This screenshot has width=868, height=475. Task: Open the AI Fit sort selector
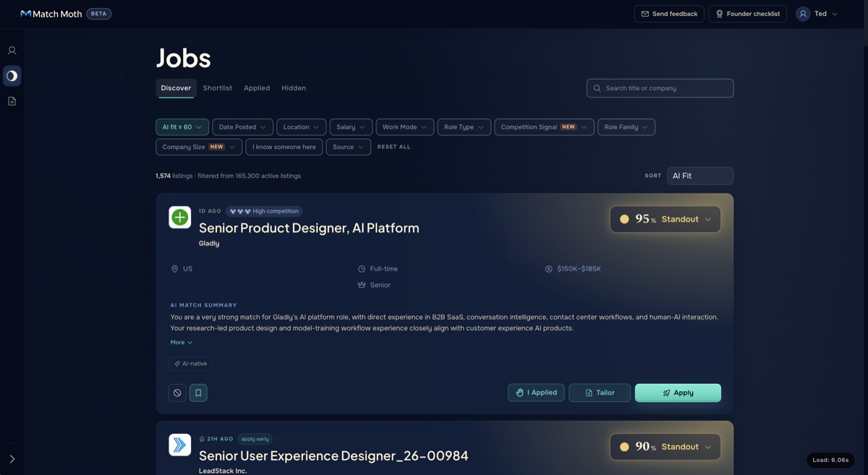[x=699, y=176]
